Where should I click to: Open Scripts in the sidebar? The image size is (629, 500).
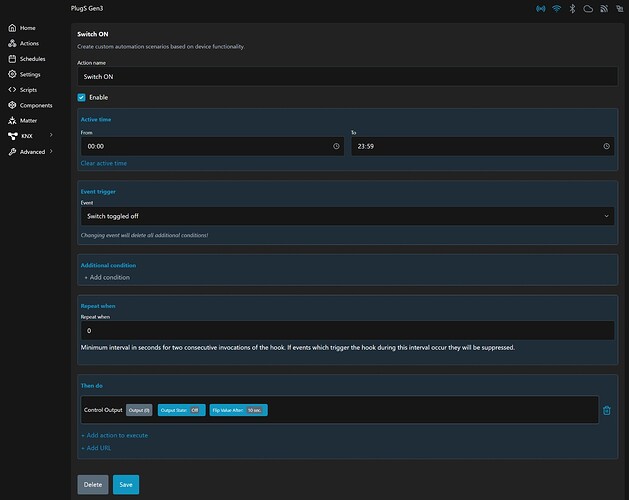pyautogui.click(x=28, y=90)
